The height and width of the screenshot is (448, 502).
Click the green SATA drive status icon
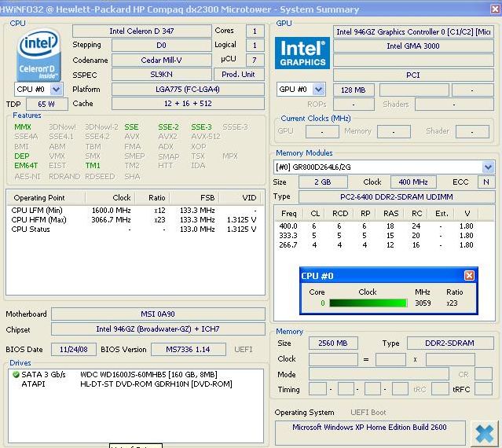pos(16,374)
